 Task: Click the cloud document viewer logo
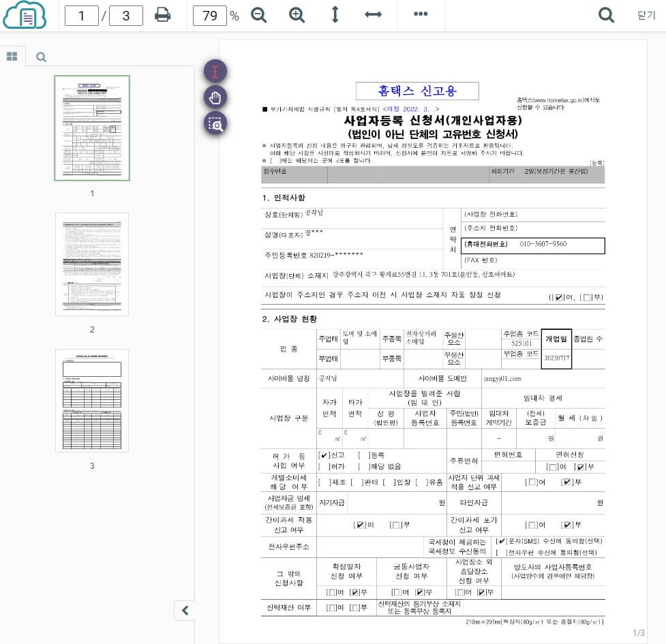[x=25, y=15]
